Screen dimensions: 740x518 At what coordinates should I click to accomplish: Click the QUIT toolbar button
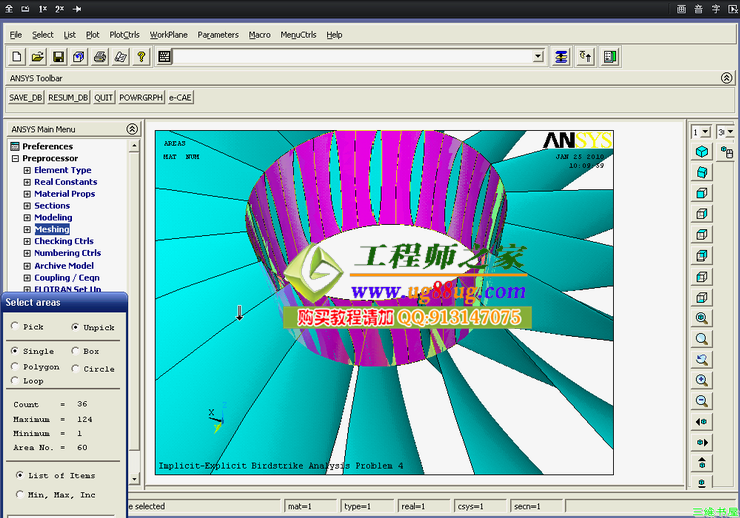pyautogui.click(x=103, y=98)
